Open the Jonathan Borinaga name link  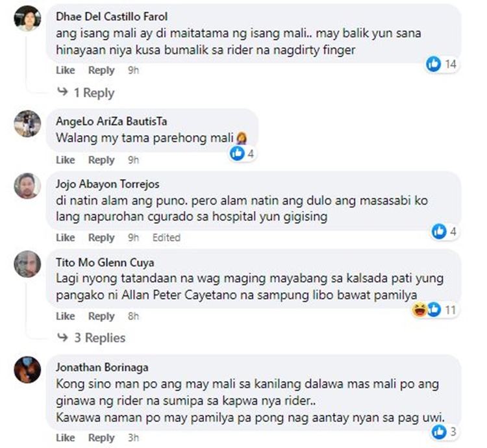(102, 367)
